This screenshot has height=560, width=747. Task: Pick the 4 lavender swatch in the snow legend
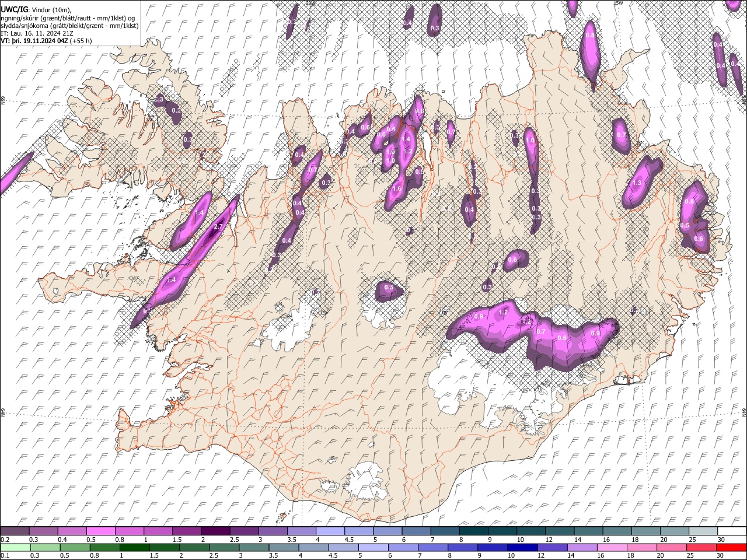pyautogui.click(x=330, y=531)
